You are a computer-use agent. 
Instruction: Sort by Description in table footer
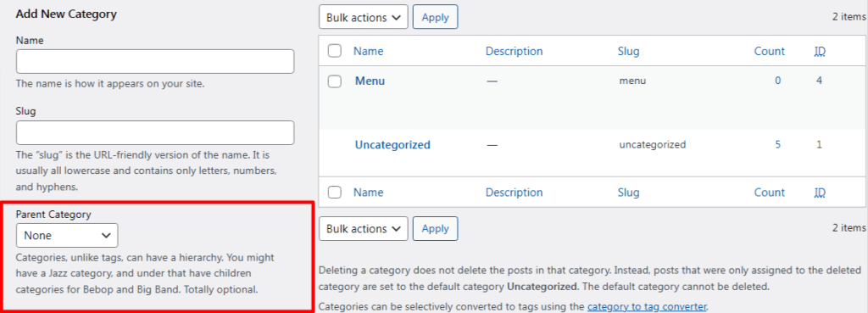coord(515,193)
